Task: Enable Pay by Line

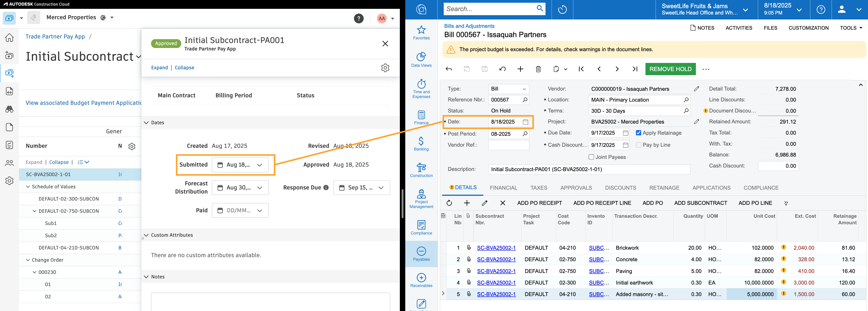Action: (638, 145)
